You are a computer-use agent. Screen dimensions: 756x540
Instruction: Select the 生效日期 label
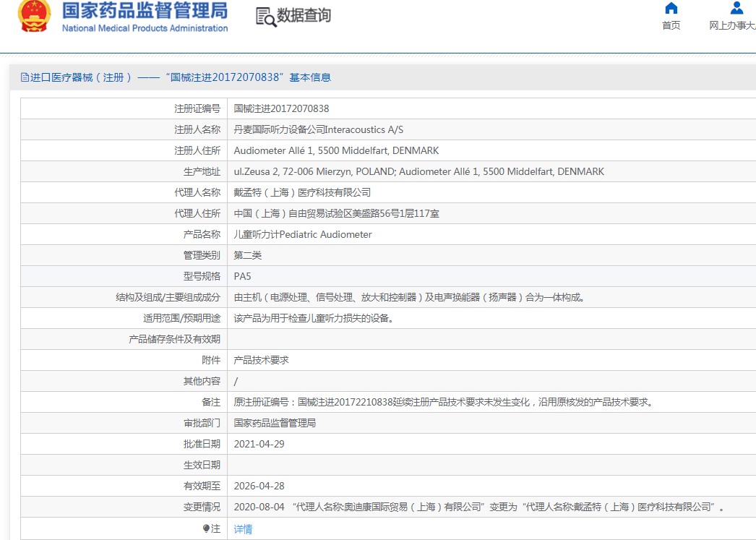pyautogui.click(x=202, y=465)
